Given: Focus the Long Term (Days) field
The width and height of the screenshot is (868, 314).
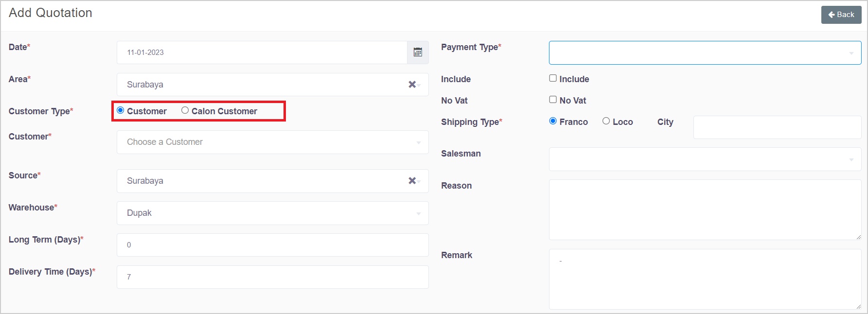Looking at the screenshot, I should coord(272,245).
